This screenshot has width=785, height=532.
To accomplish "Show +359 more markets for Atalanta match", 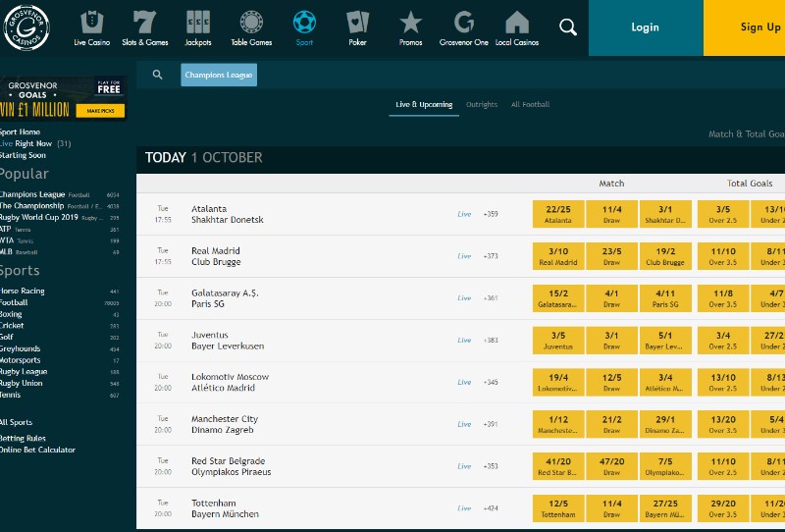I will (491, 214).
